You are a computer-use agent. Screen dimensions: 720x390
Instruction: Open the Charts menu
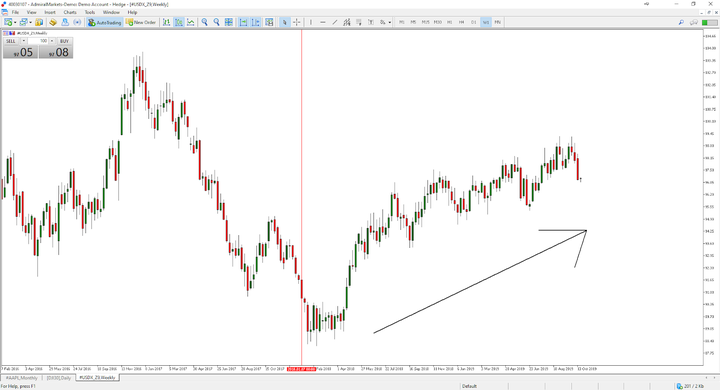pos(70,12)
